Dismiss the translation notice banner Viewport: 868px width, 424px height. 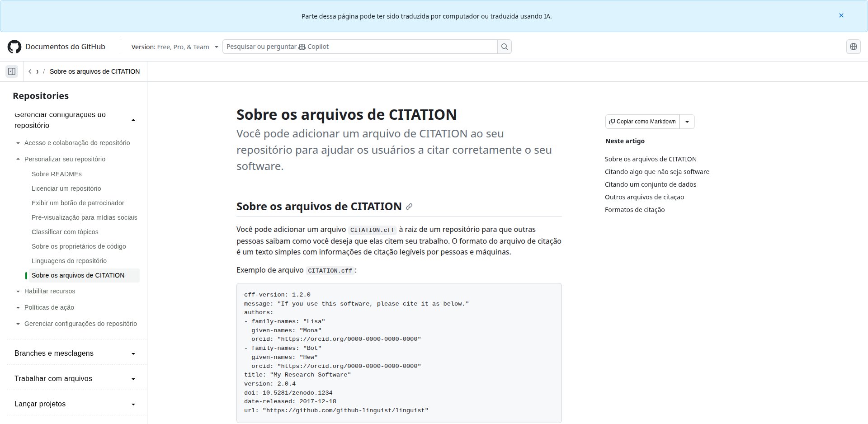tap(841, 15)
